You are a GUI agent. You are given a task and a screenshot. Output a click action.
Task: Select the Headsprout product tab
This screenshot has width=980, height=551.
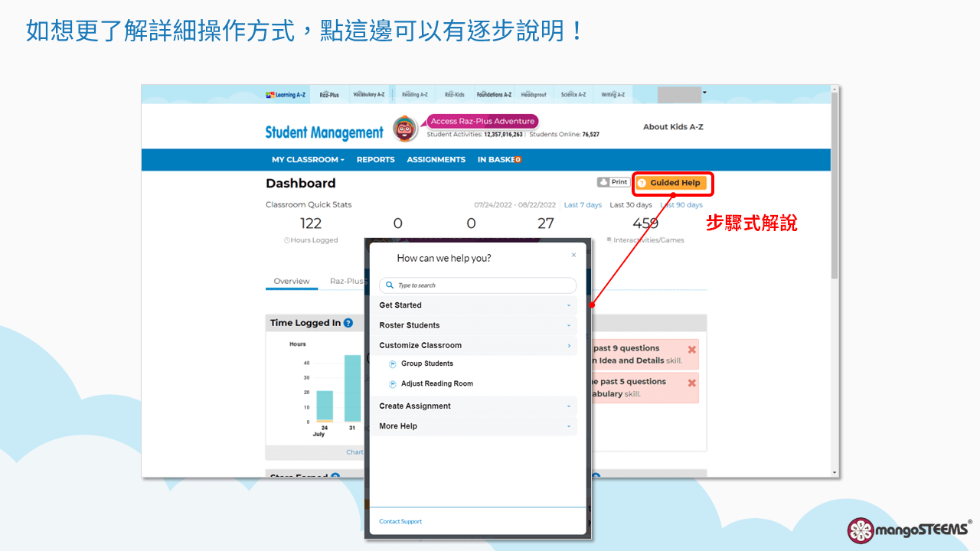pyautogui.click(x=534, y=95)
